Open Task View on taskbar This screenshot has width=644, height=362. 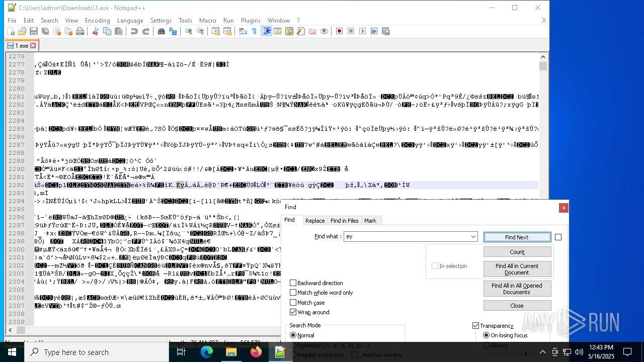point(182,352)
